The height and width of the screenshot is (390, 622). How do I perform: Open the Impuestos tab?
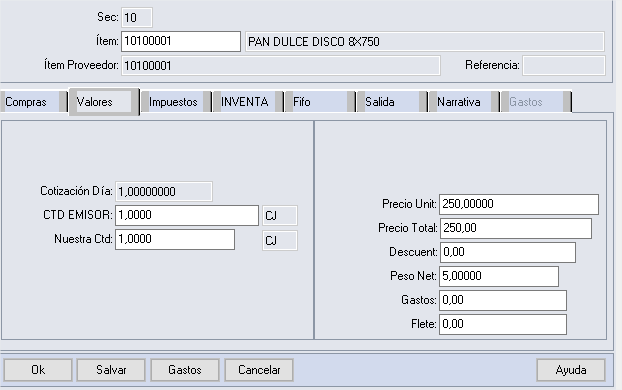pos(176,102)
